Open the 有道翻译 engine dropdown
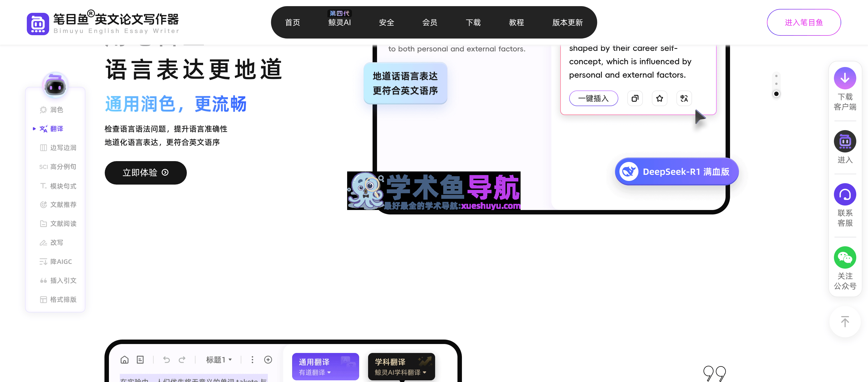 coord(315,372)
